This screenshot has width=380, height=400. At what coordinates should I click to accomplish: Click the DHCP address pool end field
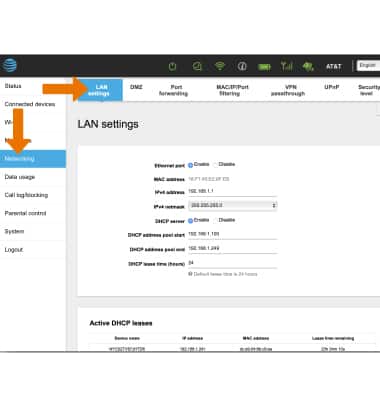(x=233, y=249)
